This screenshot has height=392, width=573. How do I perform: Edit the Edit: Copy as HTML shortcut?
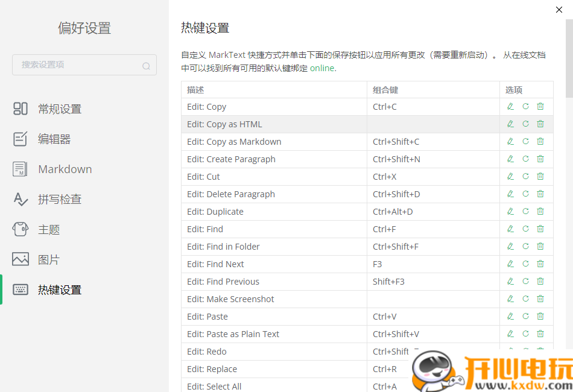coord(510,124)
